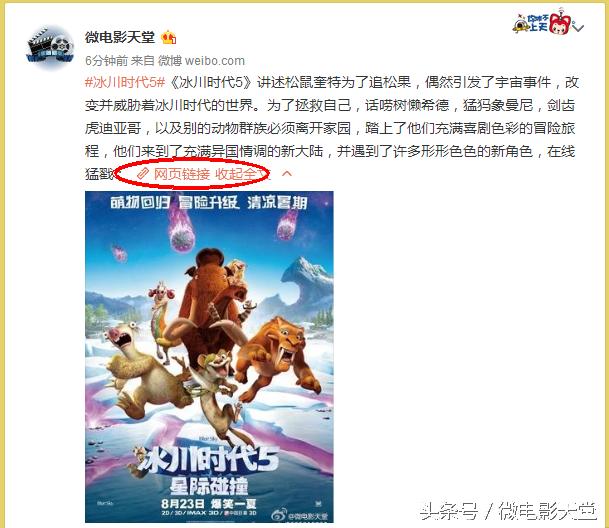Image resolution: width=609 pixels, height=528 pixels.
Task: Click the 微博 weibo.com source link
Action: pyautogui.click(x=201, y=61)
